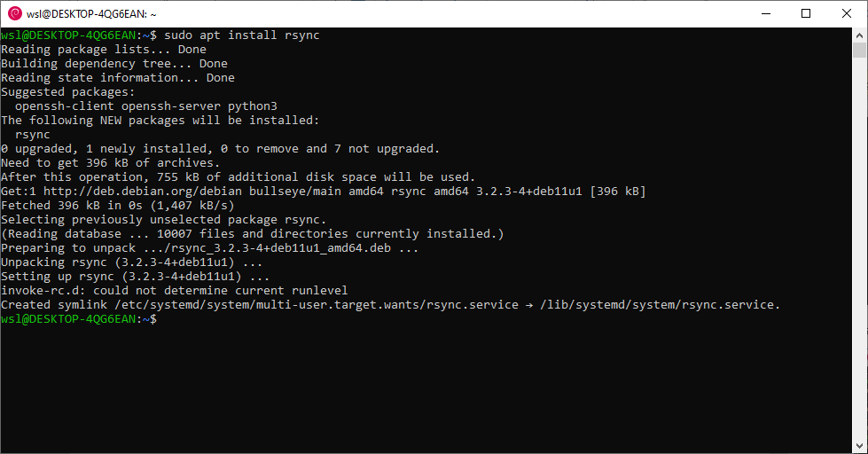Click the invoke-rc.d runlevel warning line
The image size is (868, 454).
point(175,291)
